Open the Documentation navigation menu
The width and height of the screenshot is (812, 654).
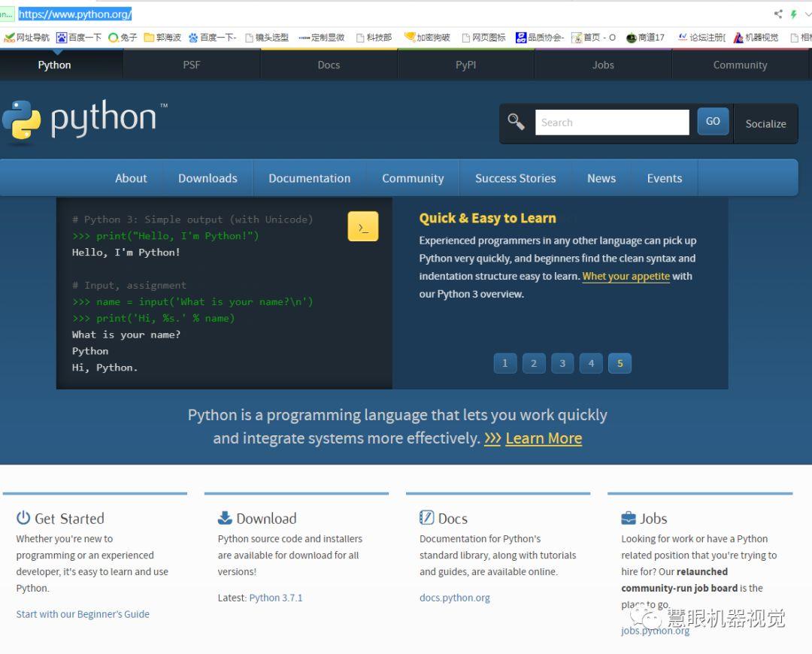tap(309, 178)
